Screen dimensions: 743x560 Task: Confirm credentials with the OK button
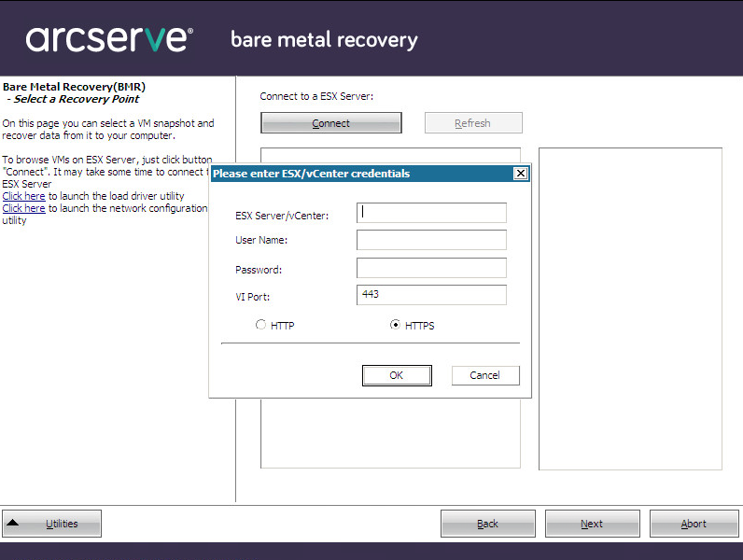point(397,375)
